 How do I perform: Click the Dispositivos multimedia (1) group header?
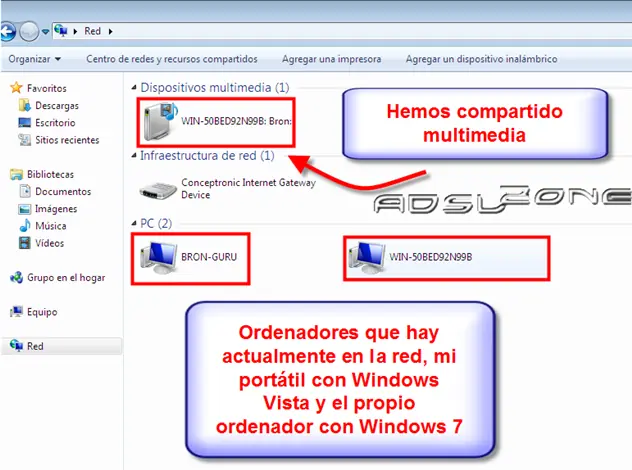tap(215, 87)
